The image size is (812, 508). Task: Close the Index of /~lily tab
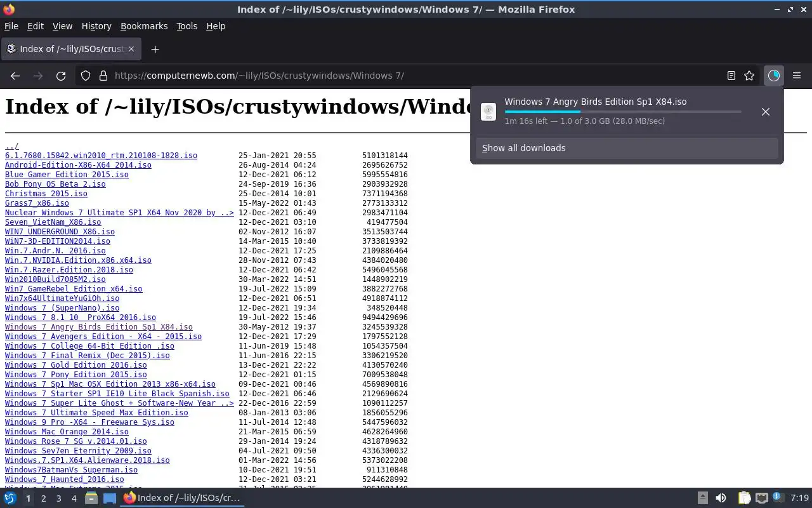click(131, 49)
